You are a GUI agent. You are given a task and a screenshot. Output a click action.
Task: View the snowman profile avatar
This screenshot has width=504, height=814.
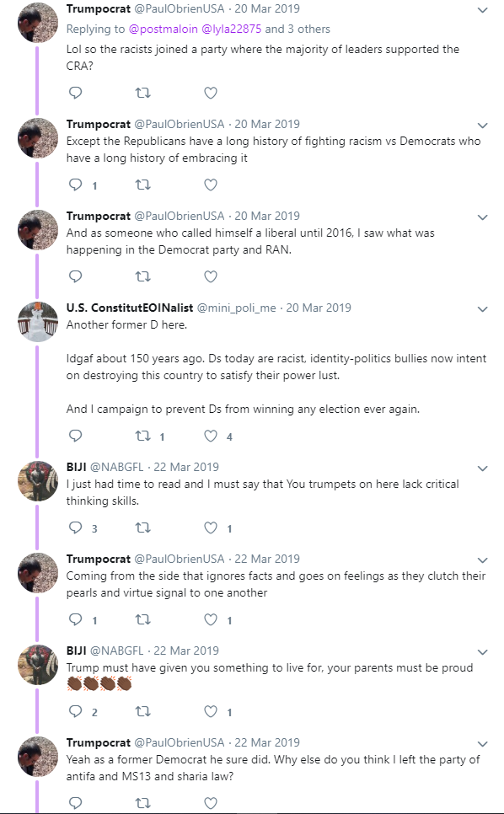pyautogui.click(x=38, y=321)
